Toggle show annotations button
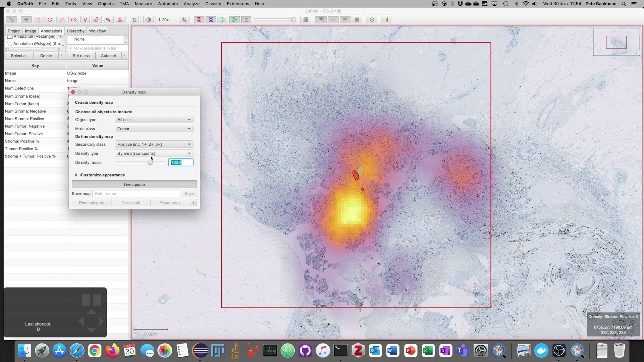644x362 pixels. tap(199, 20)
